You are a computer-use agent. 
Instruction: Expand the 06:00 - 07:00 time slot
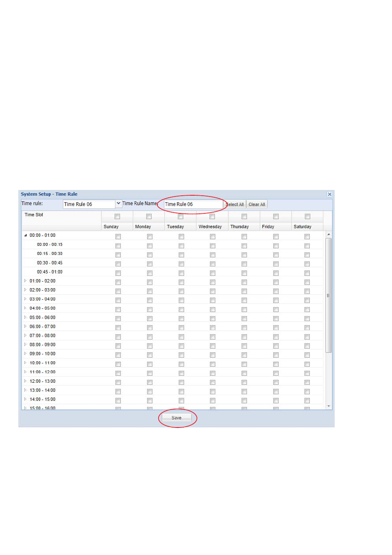(x=25, y=327)
